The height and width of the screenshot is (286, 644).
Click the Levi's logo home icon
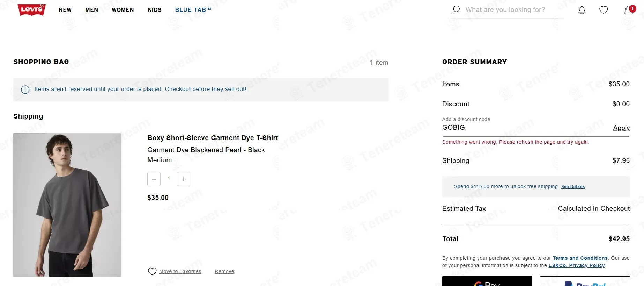coord(32,9)
